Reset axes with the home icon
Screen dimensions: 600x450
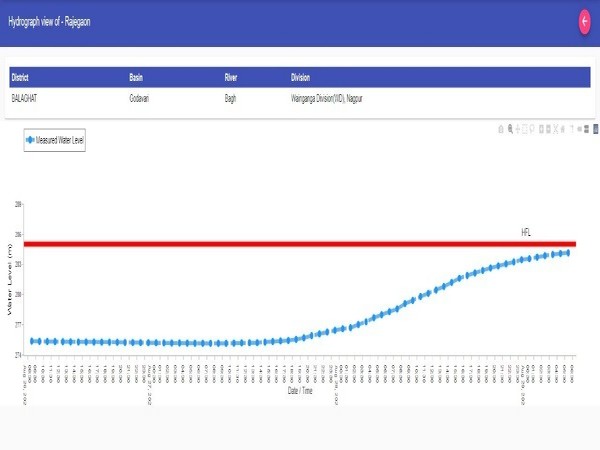[x=564, y=129]
